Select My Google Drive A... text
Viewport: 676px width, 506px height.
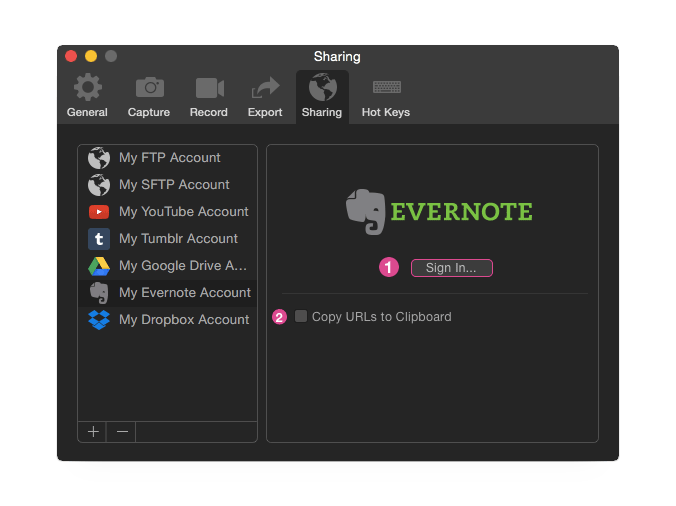183,266
